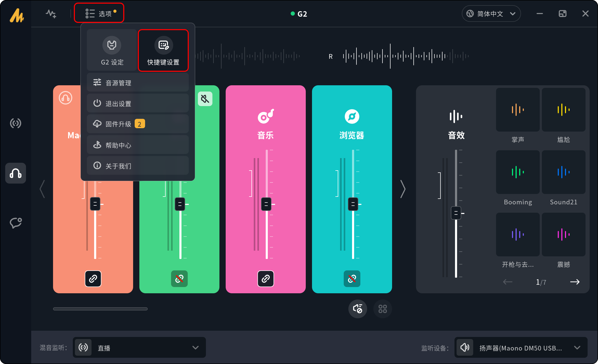
Task: Click the waveform add icon in top bar
Action: click(x=51, y=14)
